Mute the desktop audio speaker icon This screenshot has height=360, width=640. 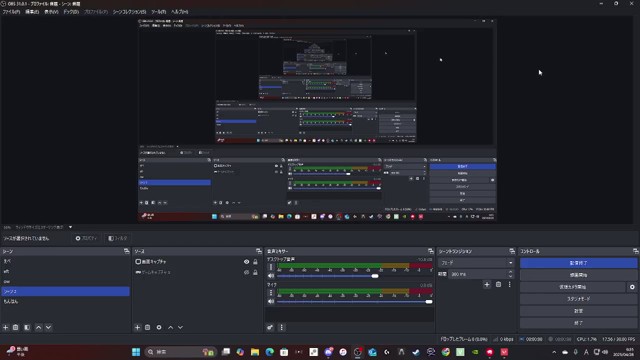[271, 276]
